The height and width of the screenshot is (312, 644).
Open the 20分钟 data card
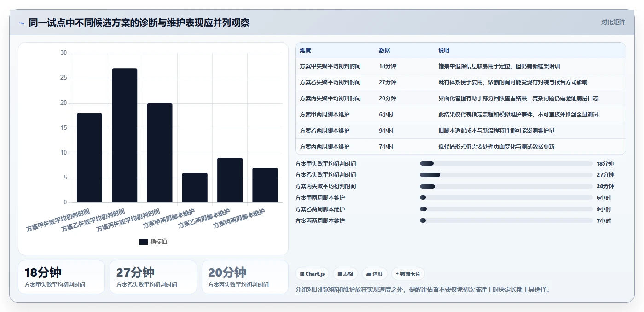[245, 277]
